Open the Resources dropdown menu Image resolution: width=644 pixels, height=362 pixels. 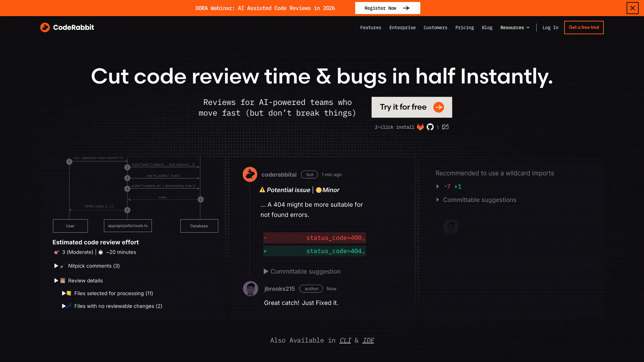515,27
